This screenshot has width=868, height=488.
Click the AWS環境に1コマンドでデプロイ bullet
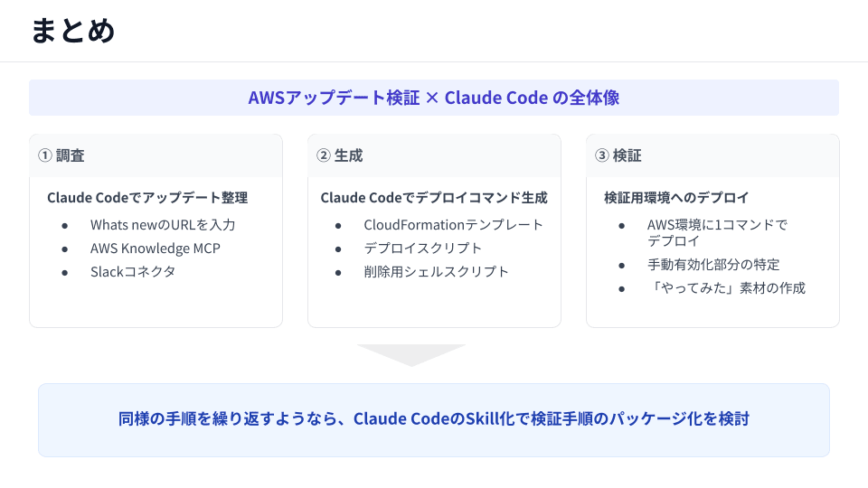(x=717, y=233)
